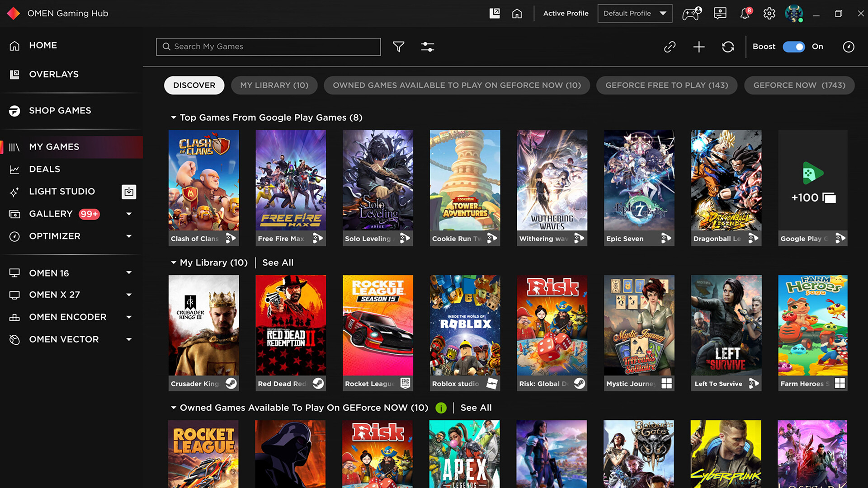Viewport: 868px width, 488px height.
Task: Expand the OMEN Vector menu
Action: click(x=129, y=339)
